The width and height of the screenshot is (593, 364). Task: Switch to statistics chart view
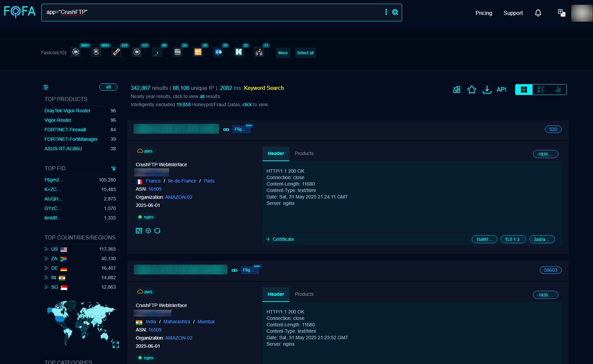point(558,89)
